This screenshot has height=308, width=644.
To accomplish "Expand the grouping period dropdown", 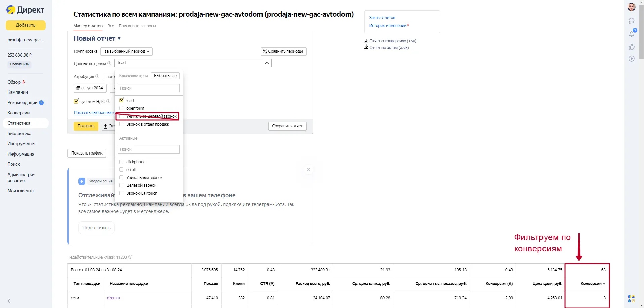I will (x=127, y=51).
